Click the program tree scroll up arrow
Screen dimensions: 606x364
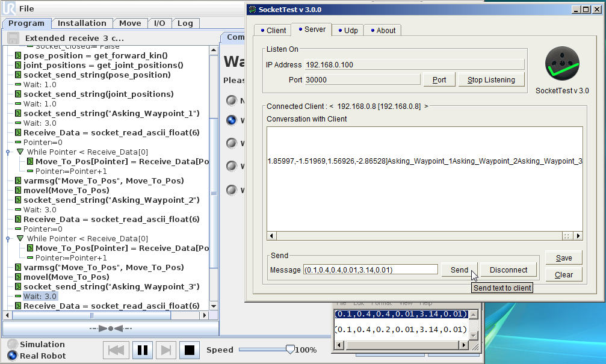pos(214,50)
